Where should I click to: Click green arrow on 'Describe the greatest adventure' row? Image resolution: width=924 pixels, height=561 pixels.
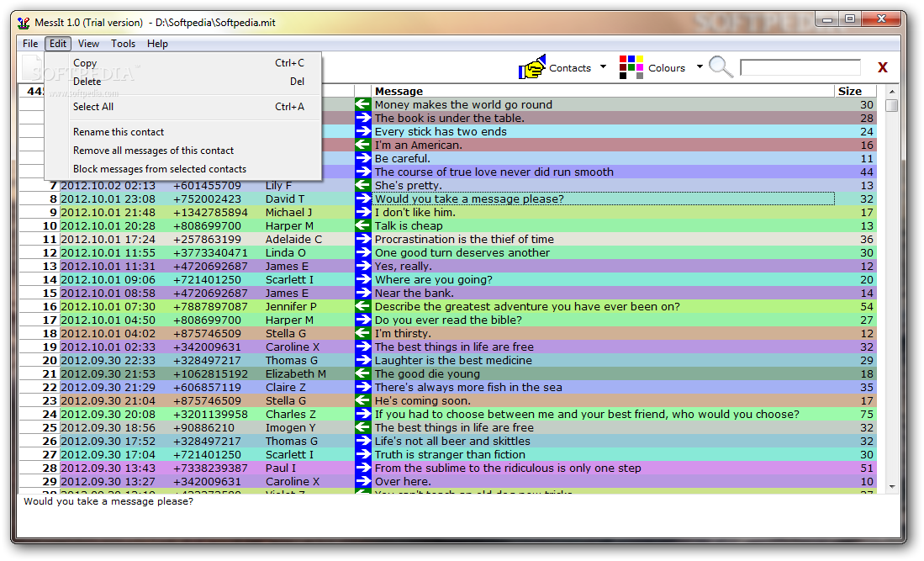click(363, 306)
